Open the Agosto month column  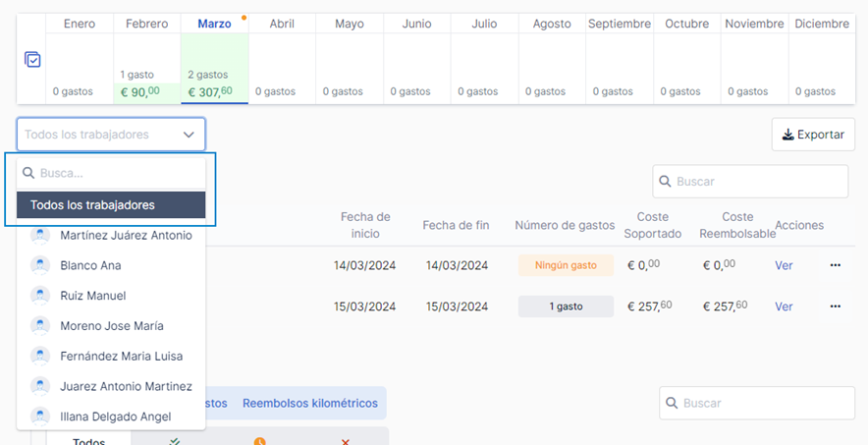(552, 59)
